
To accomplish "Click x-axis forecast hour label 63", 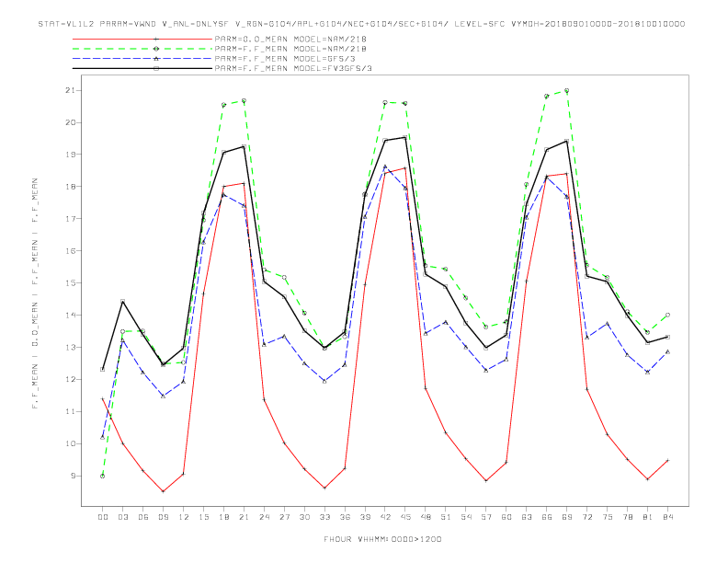I will point(527,517).
